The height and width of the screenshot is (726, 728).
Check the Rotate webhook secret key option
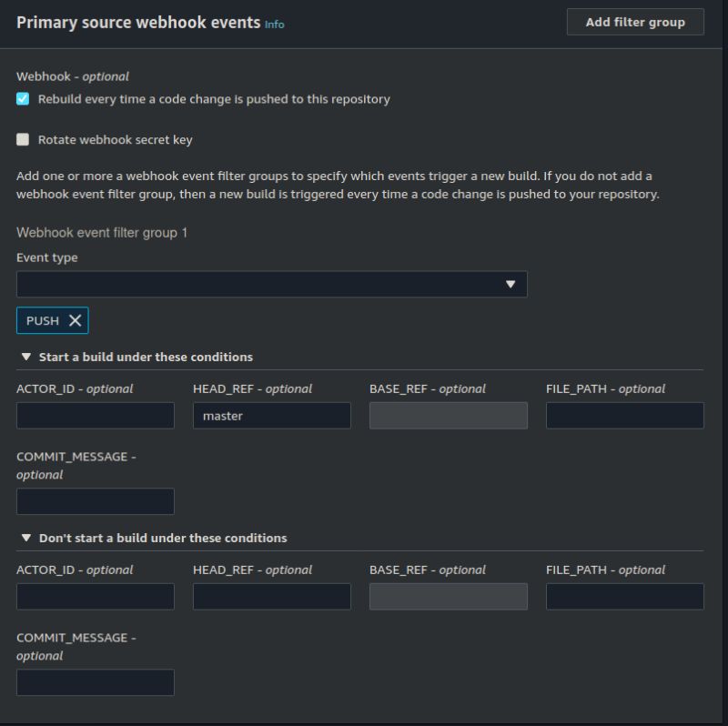pos(21,138)
